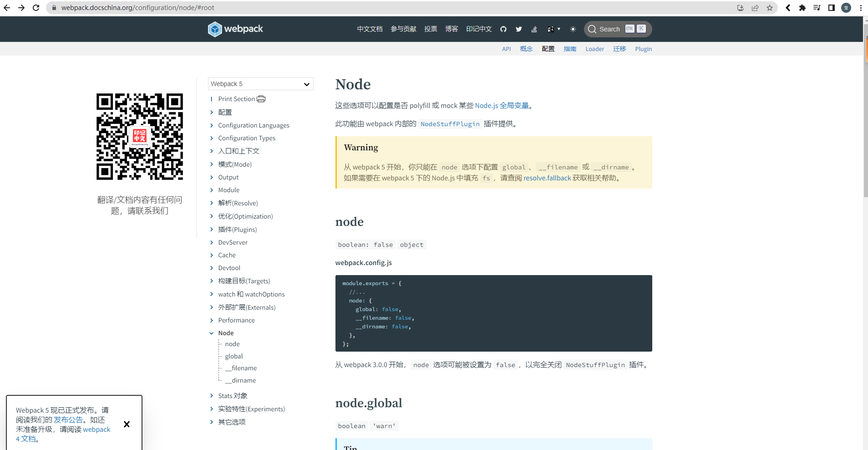Open the language translation switcher
The height and width of the screenshot is (450, 868).
[553, 29]
